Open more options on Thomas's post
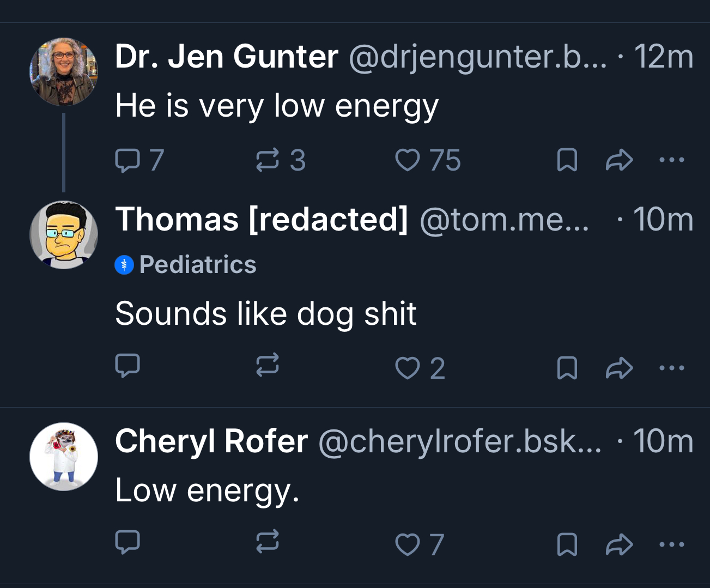 (671, 368)
